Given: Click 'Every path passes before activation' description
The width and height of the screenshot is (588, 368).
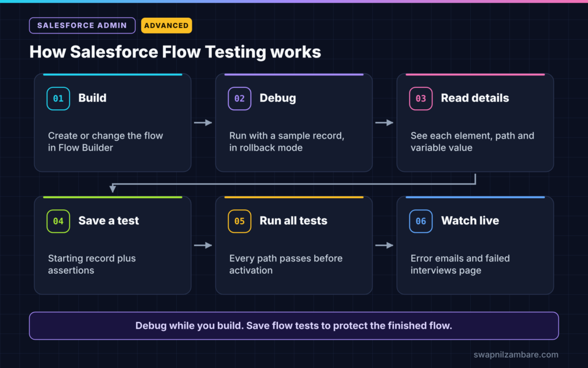Looking at the screenshot, I should 286,264.
